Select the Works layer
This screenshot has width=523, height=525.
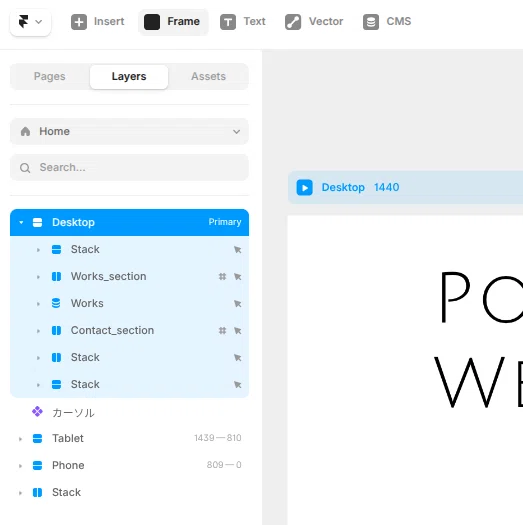(x=129, y=303)
